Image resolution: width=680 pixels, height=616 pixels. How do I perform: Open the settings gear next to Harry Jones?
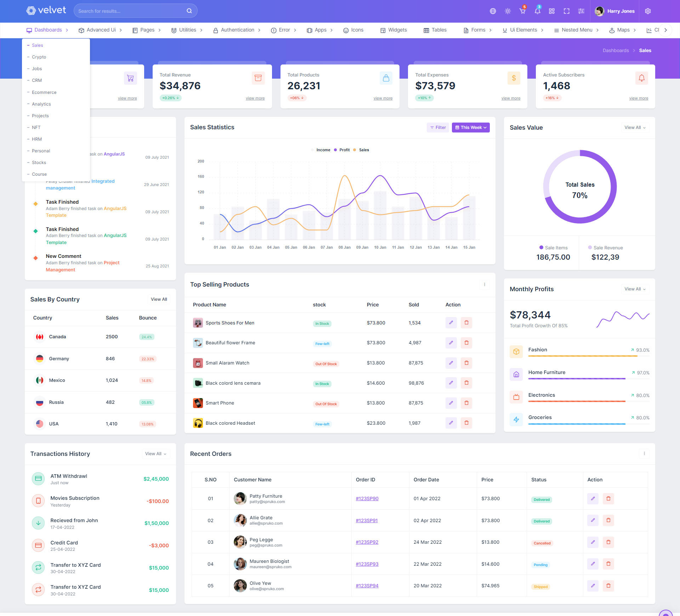coord(648,11)
